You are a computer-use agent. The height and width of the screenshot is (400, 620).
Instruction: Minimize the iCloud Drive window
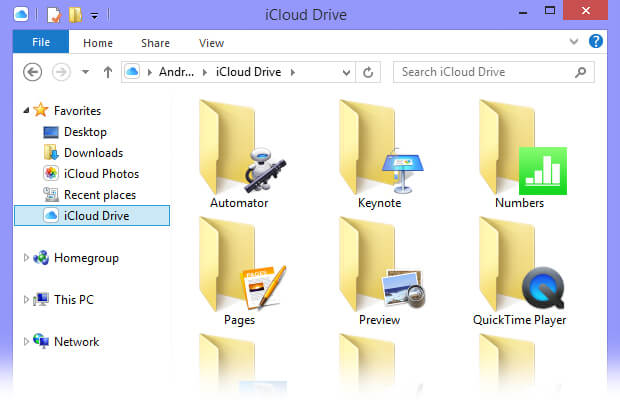click(523, 11)
